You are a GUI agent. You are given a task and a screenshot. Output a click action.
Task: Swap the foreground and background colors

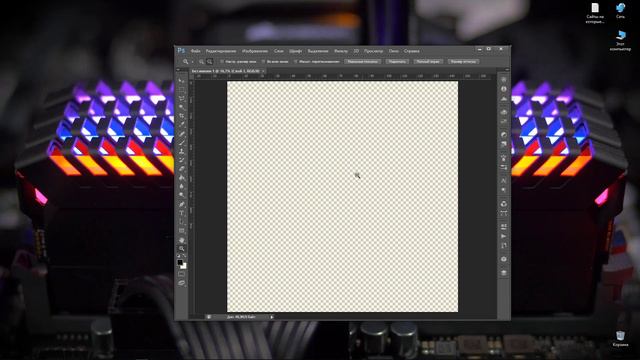184,256
